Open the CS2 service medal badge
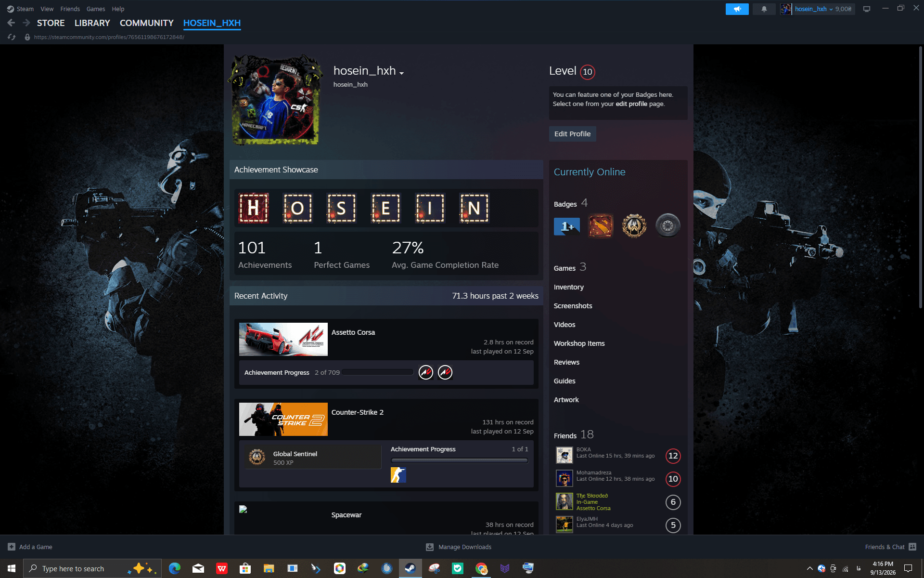This screenshot has height=578, width=924. 634,225
